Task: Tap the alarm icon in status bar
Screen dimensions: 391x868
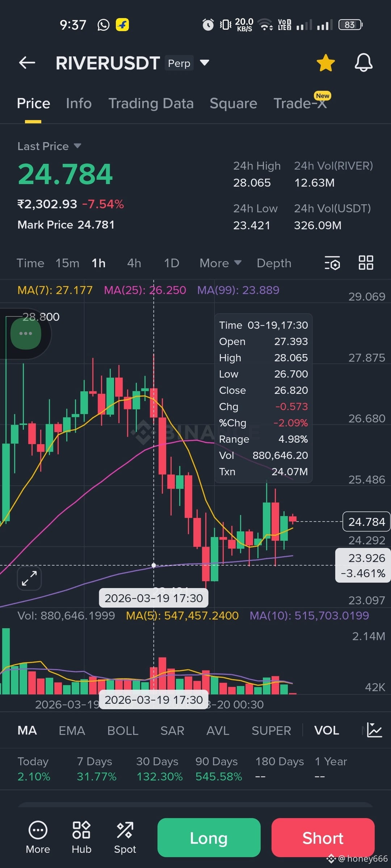Action: [x=208, y=25]
